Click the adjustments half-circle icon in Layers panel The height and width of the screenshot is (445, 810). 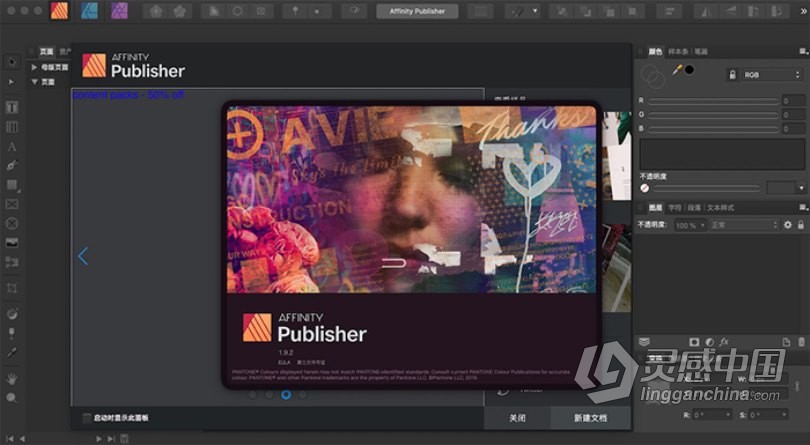coord(710,342)
